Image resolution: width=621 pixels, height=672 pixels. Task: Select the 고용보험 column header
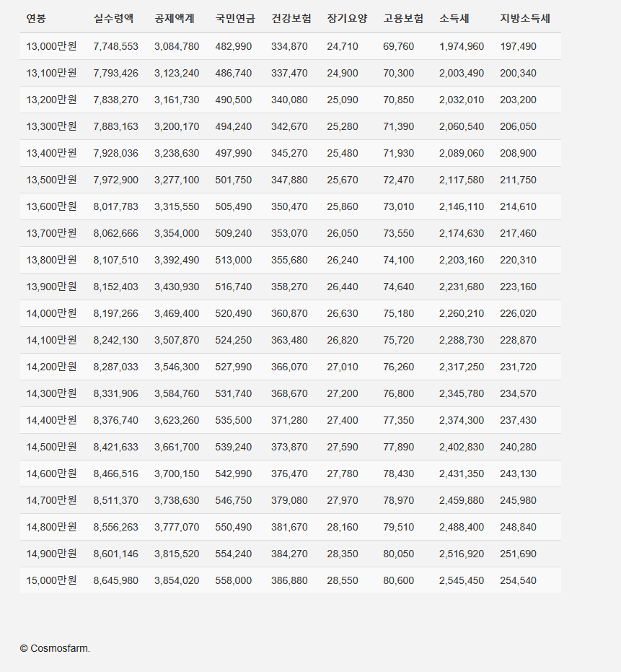(403, 19)
